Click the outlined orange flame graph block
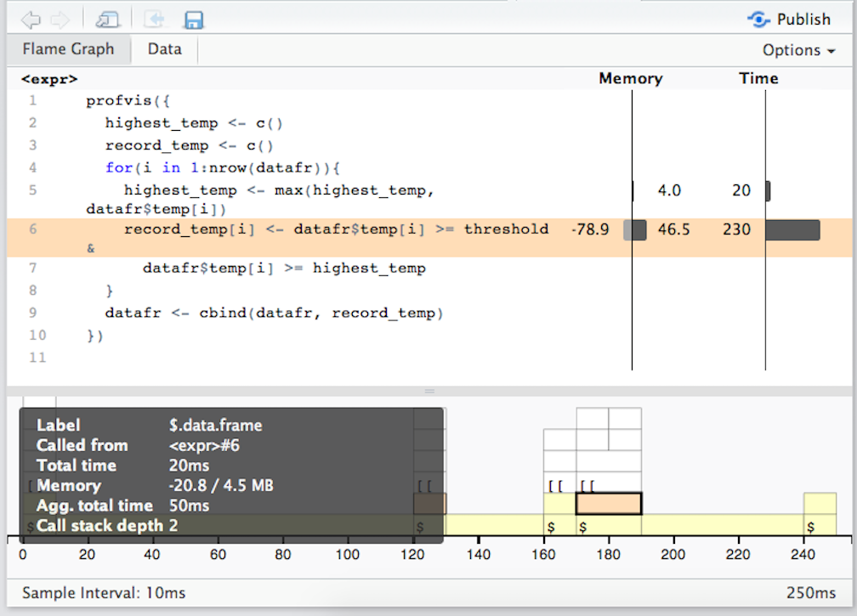Image resolution: width=857 pixels, height=616 pixels. pyautogui.click(x=609, y=504)
